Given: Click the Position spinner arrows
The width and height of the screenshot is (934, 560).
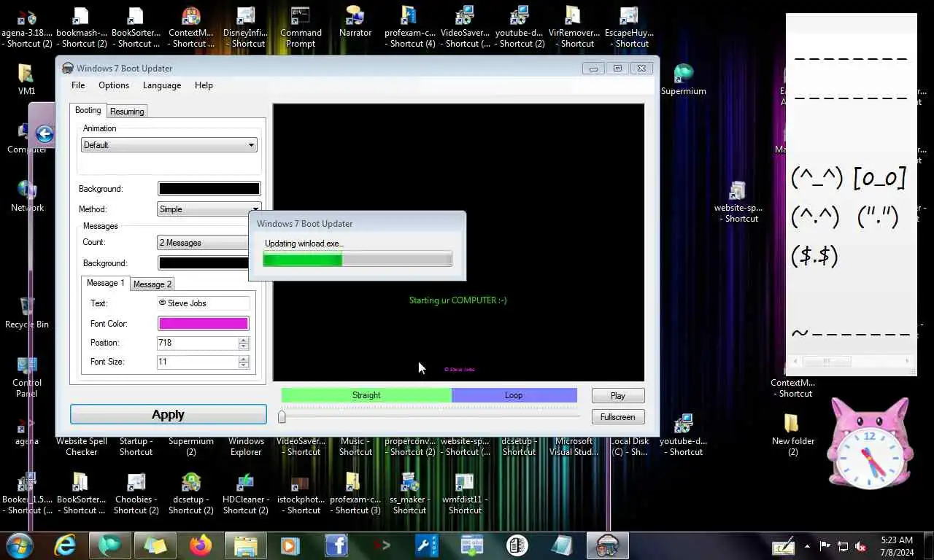Looking at the screenshot, I should [x=244, y=343].
